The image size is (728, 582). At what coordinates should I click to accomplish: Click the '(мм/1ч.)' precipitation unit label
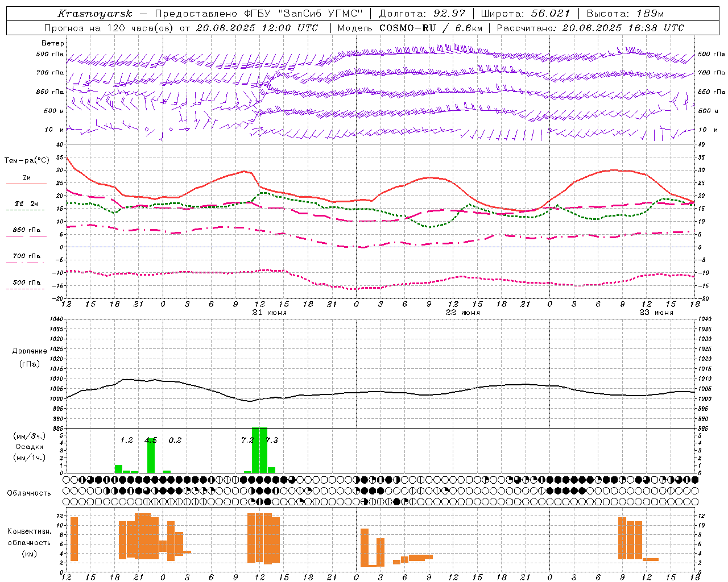tap(29, 458)
